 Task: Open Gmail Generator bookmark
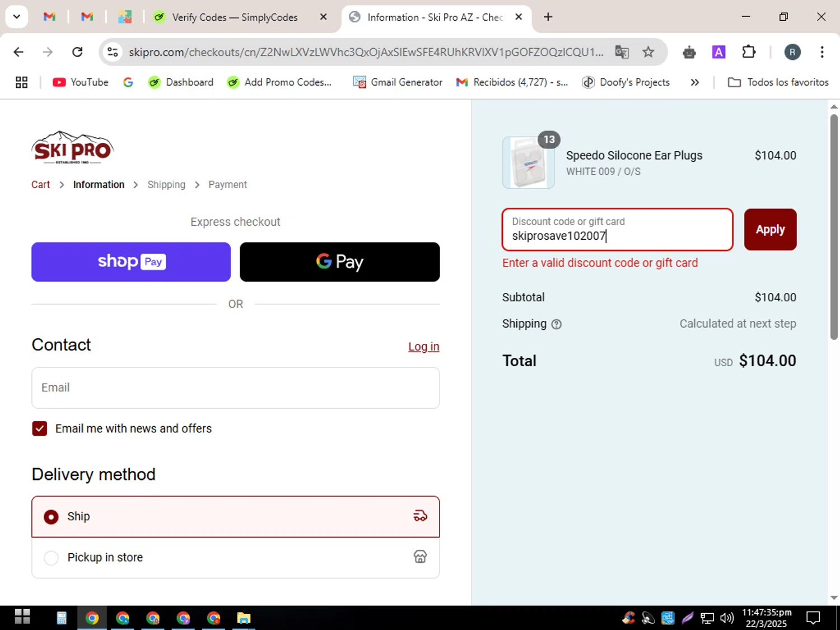coord(398,82)
